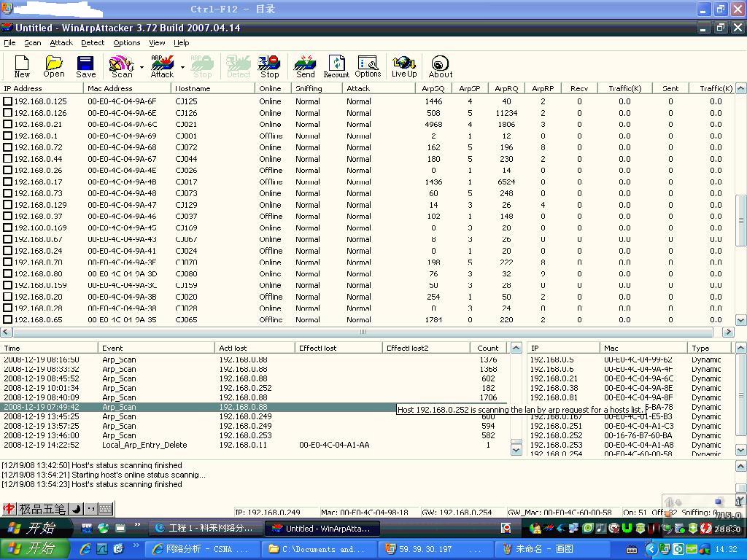The width and height of the screenshot is (747, 560).
Task: Tick the checkbox for host 192.168.0.21
Action: pos(8,125)
